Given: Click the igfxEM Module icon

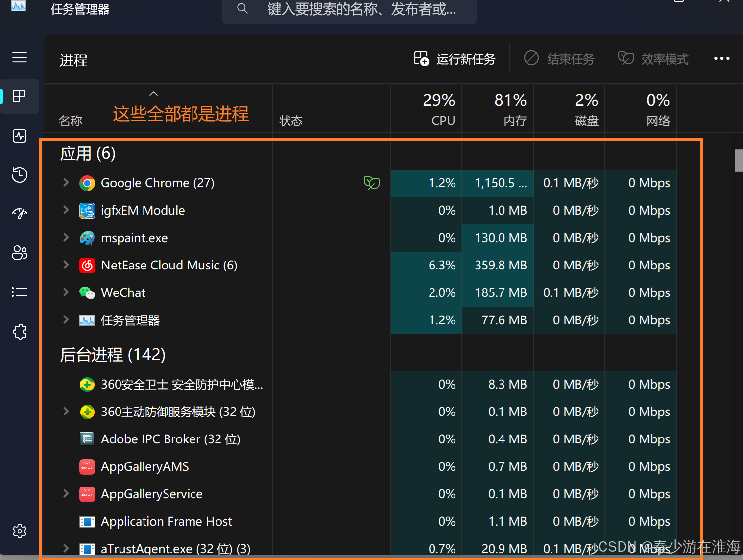Looking at the screenshot, I should (87, 211).
